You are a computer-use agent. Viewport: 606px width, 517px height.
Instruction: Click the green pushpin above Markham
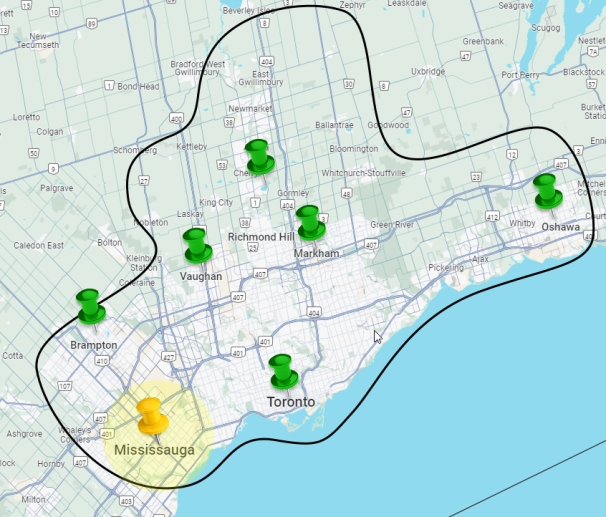click(x=309, y=222)
